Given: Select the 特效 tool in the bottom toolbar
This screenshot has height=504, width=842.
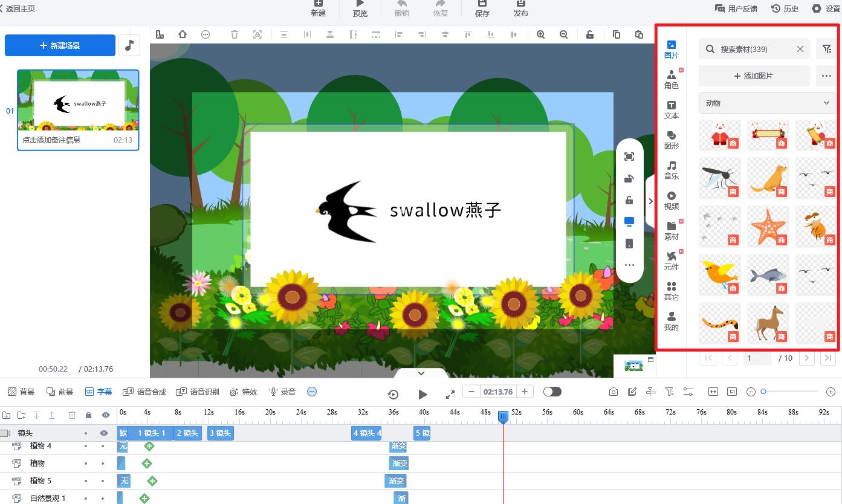Looking at the screenshot, I should pos(243,391).
